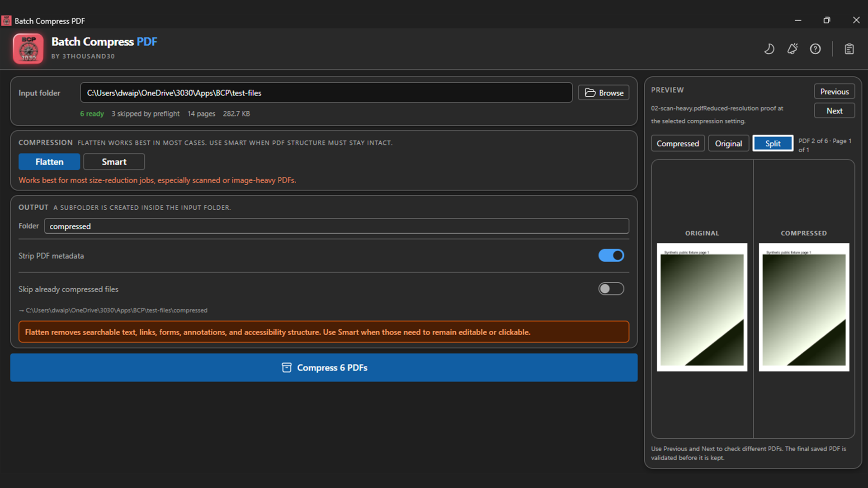Screen dimensions: 868x488
Task: Click the 'BY 3THOUSAND30' subtitle text
Action: [83, 56]
